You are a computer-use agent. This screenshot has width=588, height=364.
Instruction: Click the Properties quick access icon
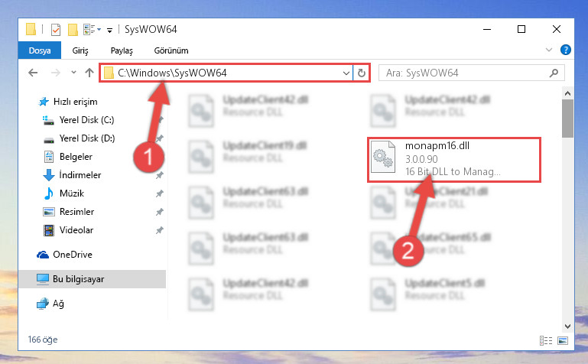56,29
